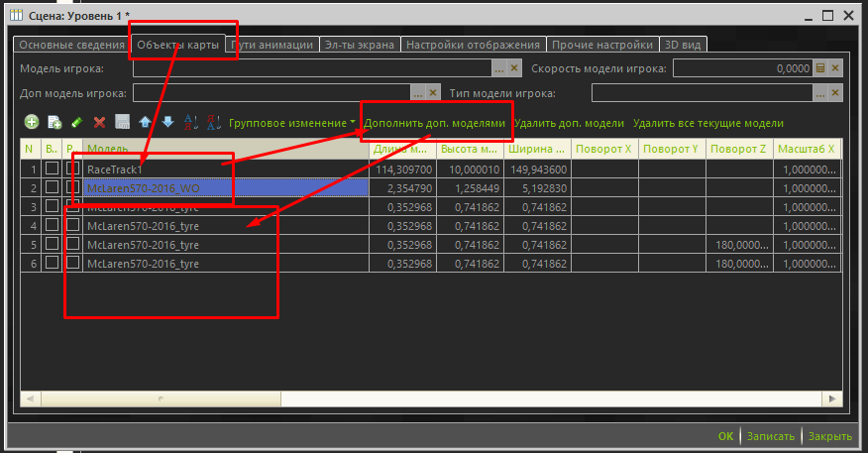Image resolution: width=868 pixels, height=453 pixels.
Task: Click into the Тип модели игрока input field
Action: [x=702, y=92]
